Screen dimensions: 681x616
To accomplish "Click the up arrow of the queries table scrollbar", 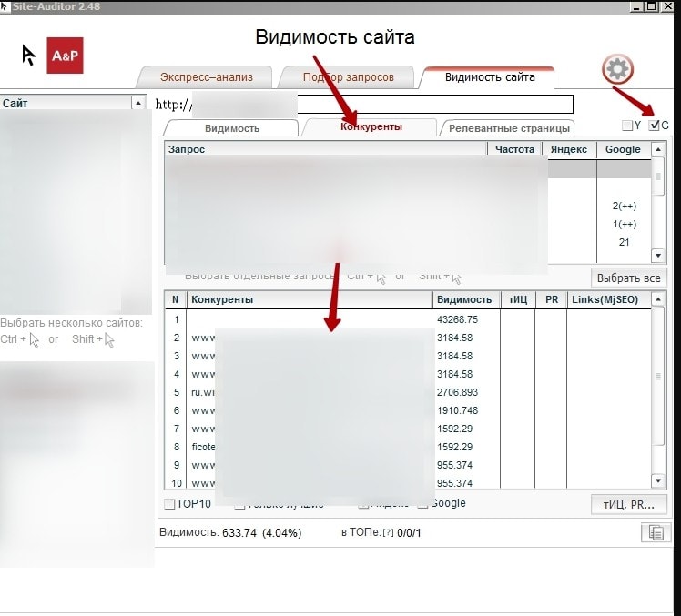I will pyautogui.click(x=658, y=149).
